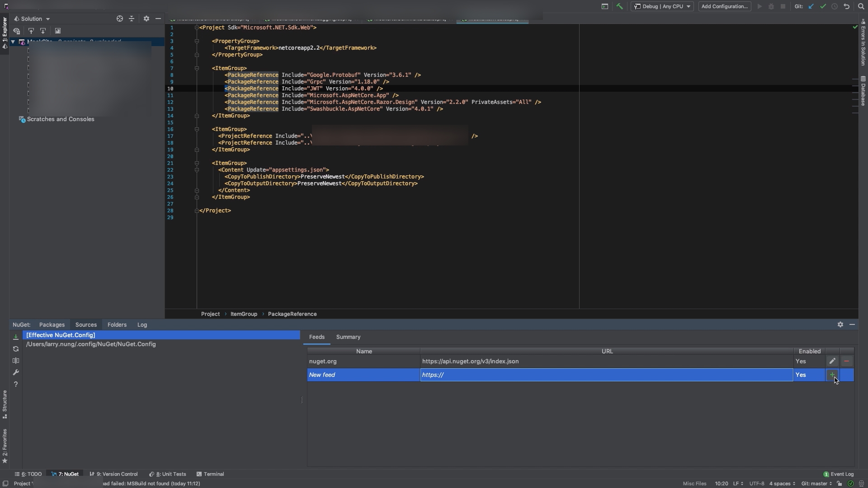Fold the ItemGroup at line 7
The image size is (868, 488).
tap(197, 68)
